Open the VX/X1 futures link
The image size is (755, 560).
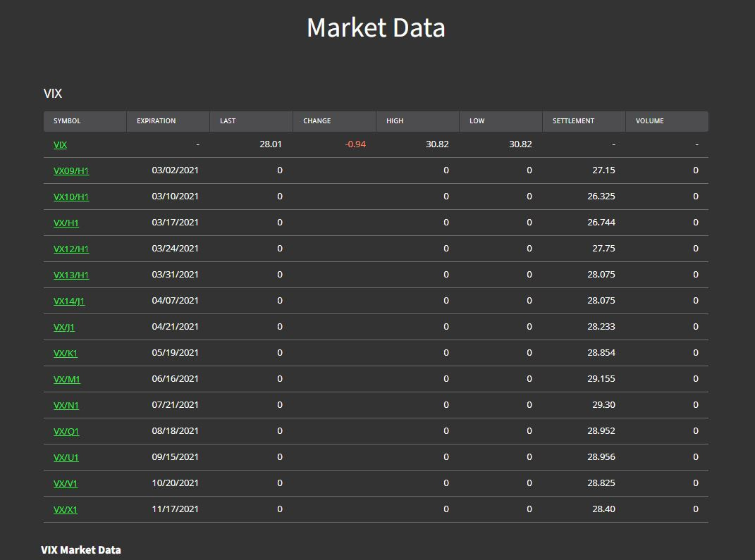point(66,509)
